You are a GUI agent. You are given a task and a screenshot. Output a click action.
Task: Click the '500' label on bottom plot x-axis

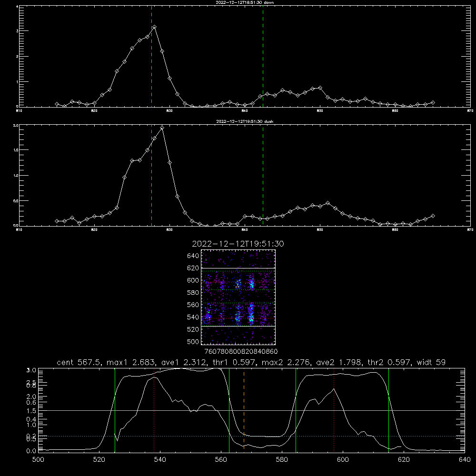tap(38, 460)
